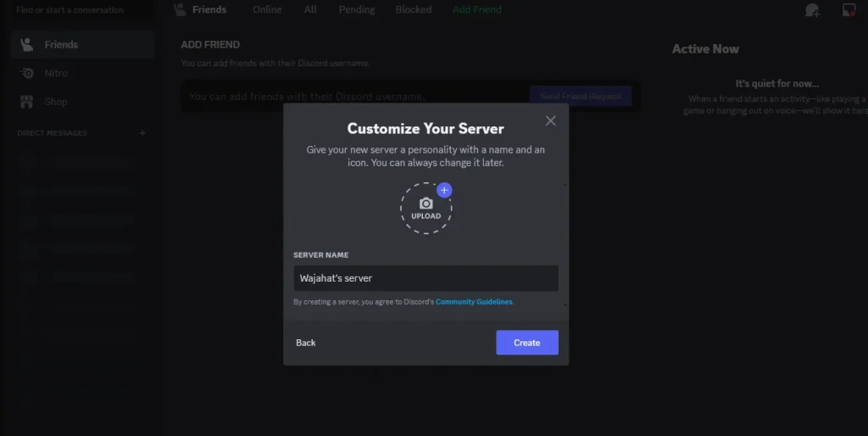
Task: Switch to the Online tab
Action: pos(267,9)
